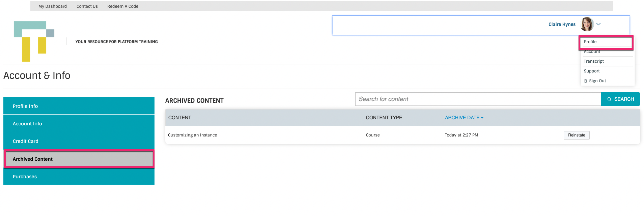
Task: Focus the Search for content field
Action: (x=478, y=99)
